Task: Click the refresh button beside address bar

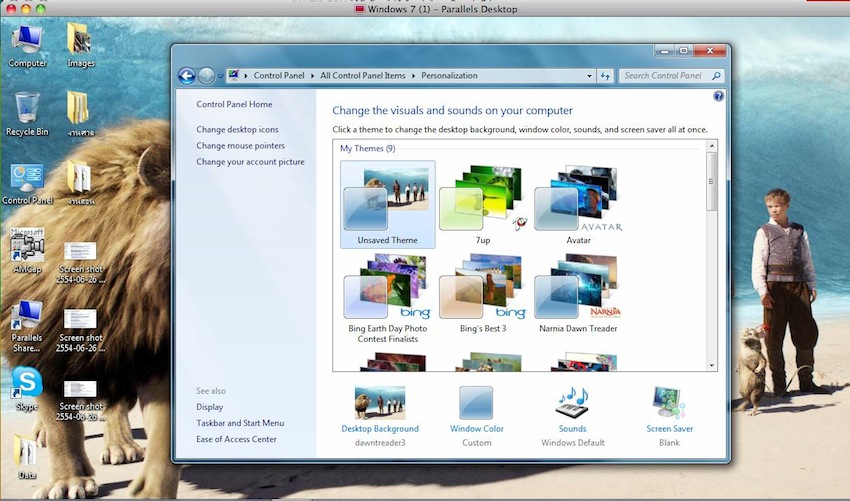Action: click(x=606, y=76)
